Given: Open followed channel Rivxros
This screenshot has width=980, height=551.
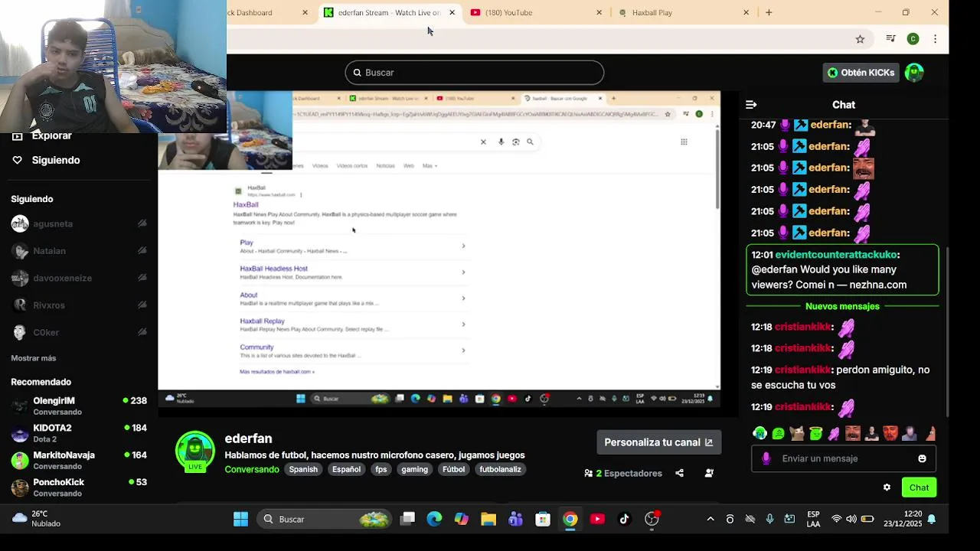Looking at the screenshot, I should point(48,305).
